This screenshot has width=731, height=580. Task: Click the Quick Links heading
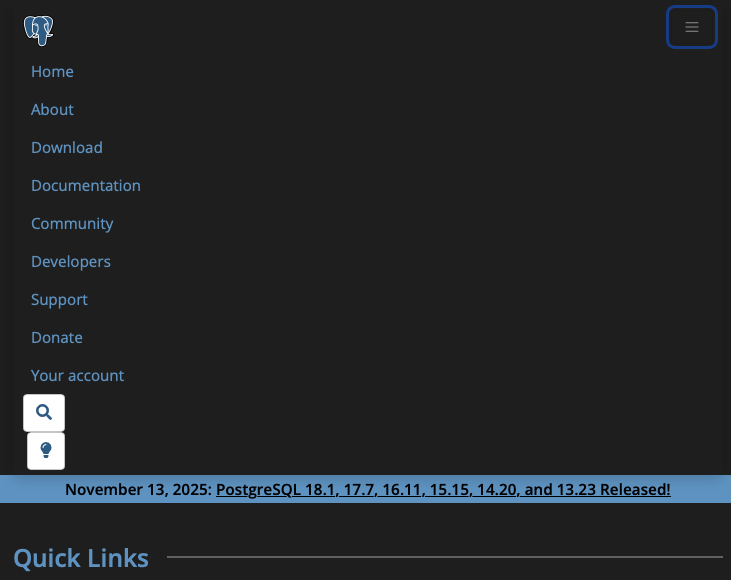pyautogui.click(x=81, y=558)
